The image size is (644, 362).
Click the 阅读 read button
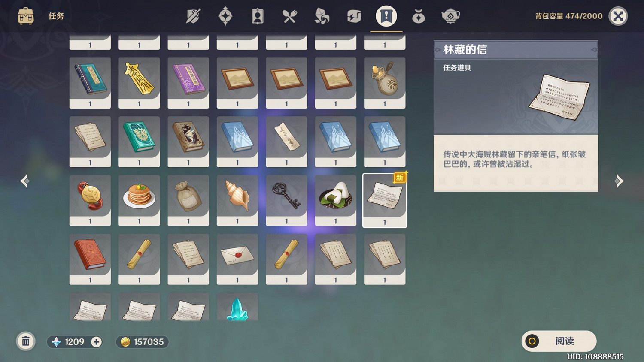(x=559, y=341)
